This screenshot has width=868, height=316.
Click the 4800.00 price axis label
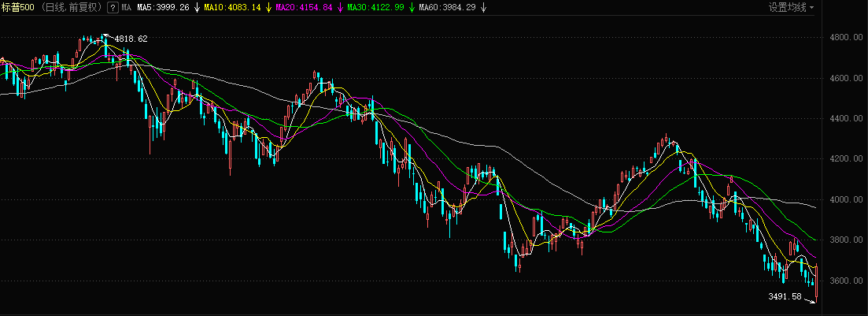846,38
